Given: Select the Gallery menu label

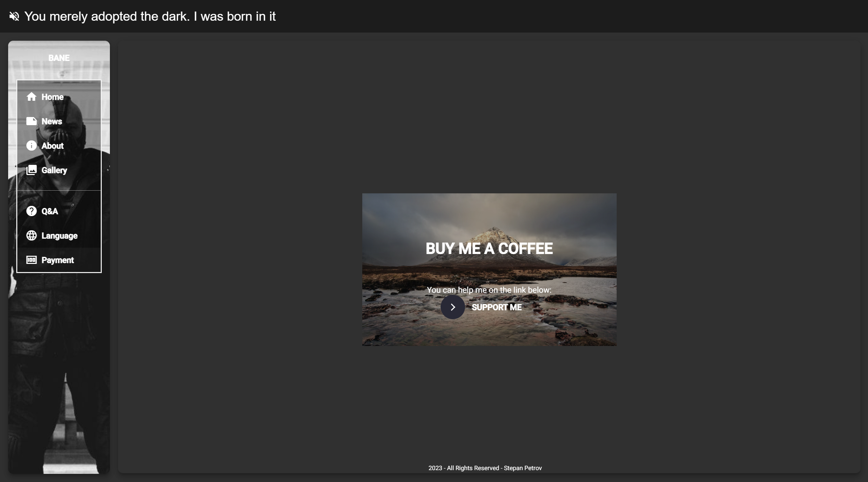Looking at the screenshot, I should [x=54, y=170].
